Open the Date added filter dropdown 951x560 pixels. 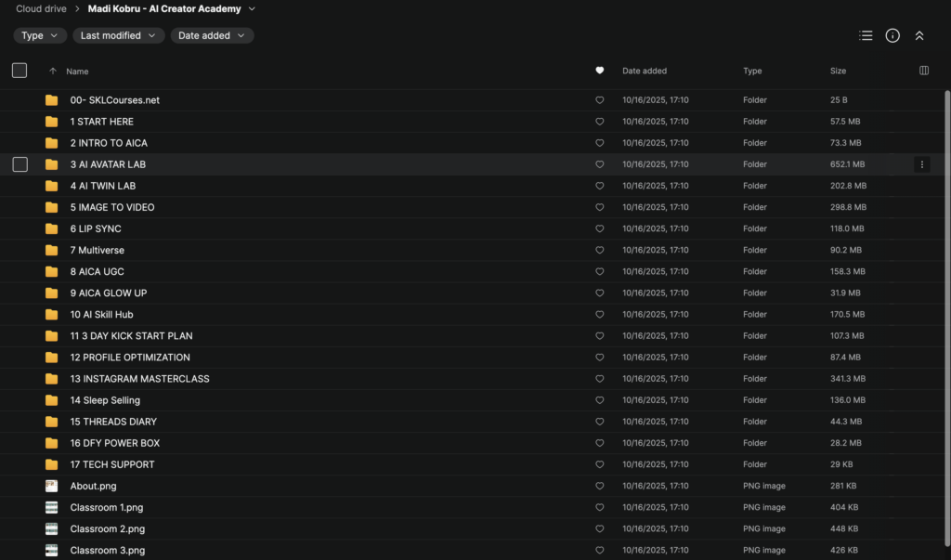[x=212, y=35]
